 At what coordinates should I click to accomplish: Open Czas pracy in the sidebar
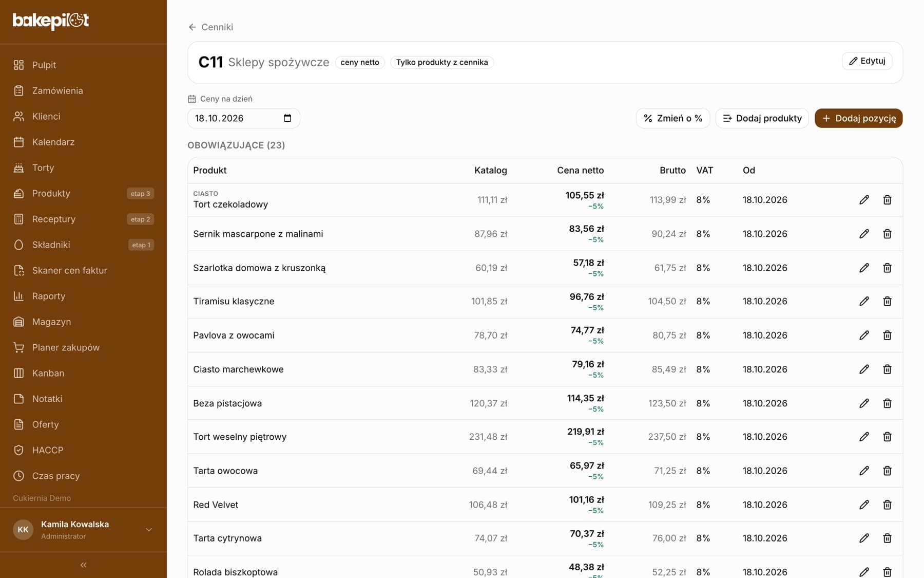(83, 476)
